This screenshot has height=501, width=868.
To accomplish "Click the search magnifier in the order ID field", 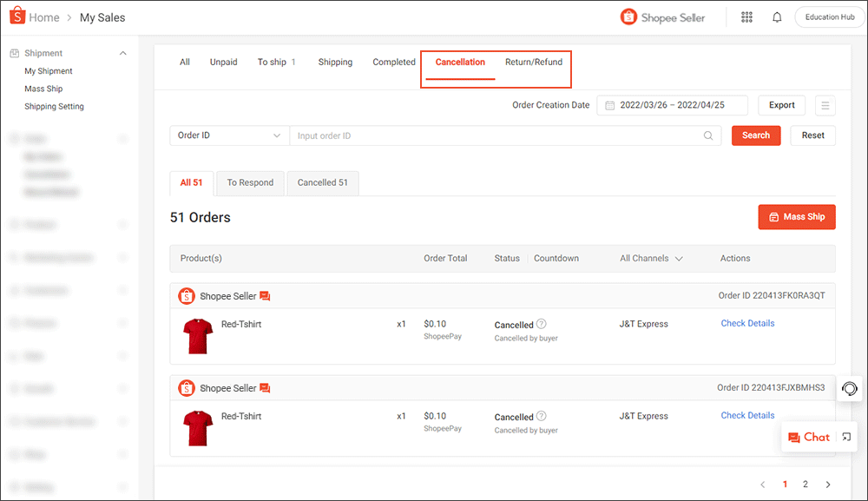I will point(707,135).
